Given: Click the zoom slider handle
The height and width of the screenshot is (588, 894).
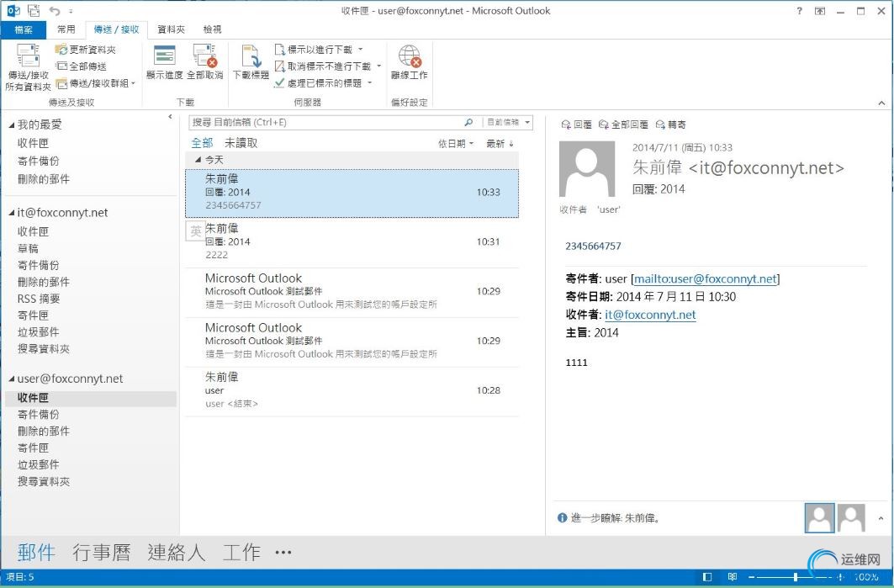Looking at the screenshot, I should pos(796,577).
